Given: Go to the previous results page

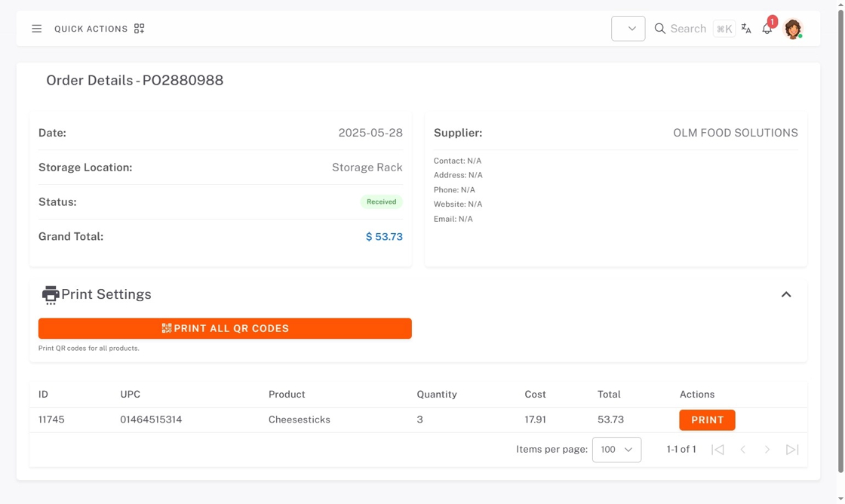Looking at the screenshot, I should click(742, 450).
